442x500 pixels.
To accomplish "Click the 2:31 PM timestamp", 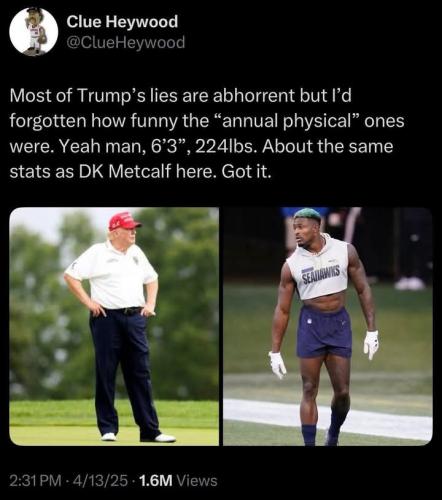I will point(35,480).
